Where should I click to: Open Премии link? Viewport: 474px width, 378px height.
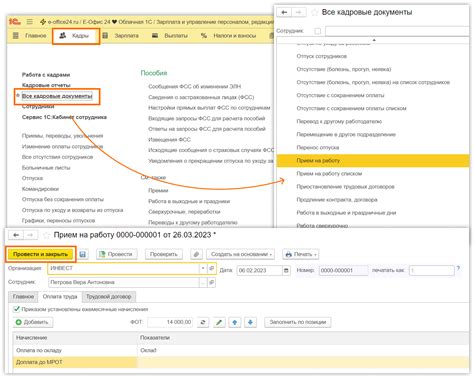[158, 191]
